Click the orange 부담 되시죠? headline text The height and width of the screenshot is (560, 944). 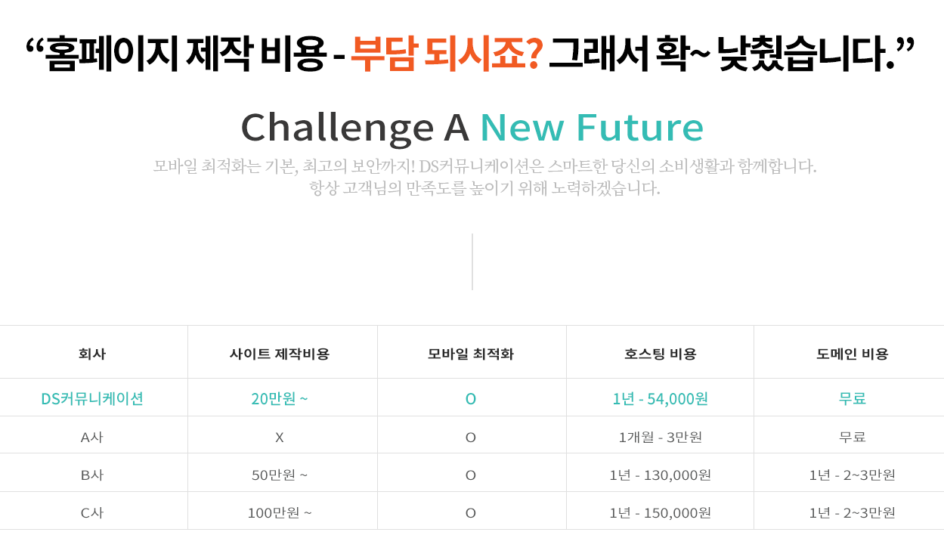[447, 55]
